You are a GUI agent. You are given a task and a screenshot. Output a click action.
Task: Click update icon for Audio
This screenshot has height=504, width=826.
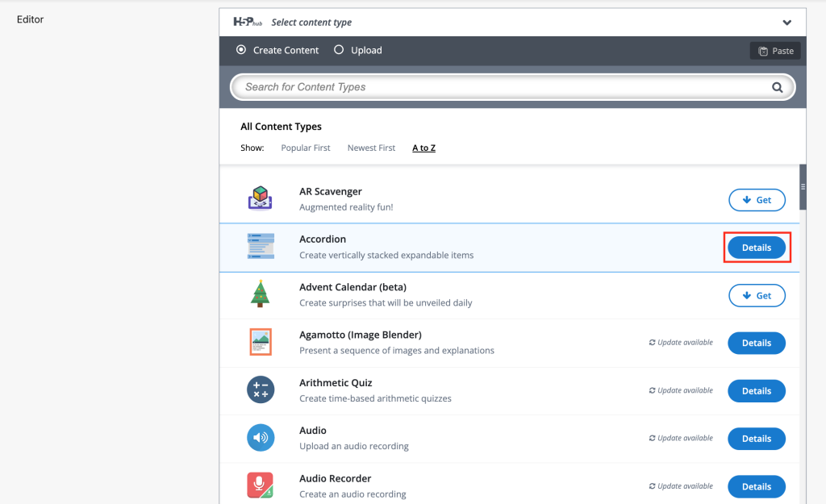coord(652,438)
